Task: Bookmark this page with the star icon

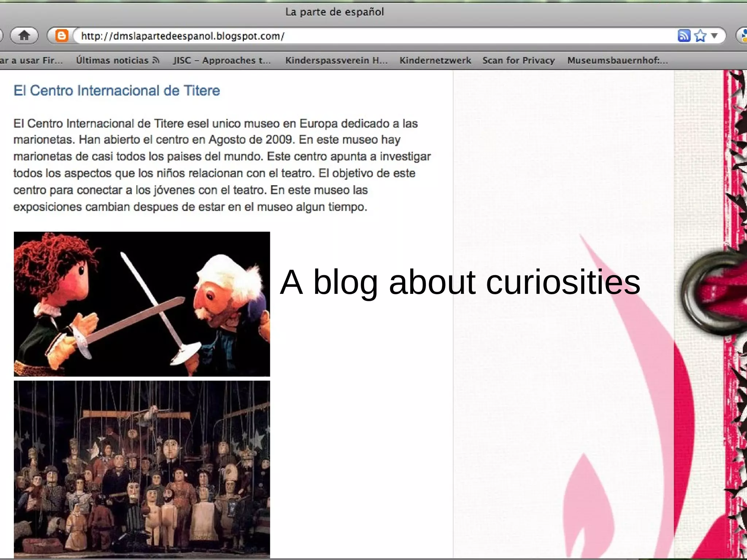Action: click(x=700, y=36)
